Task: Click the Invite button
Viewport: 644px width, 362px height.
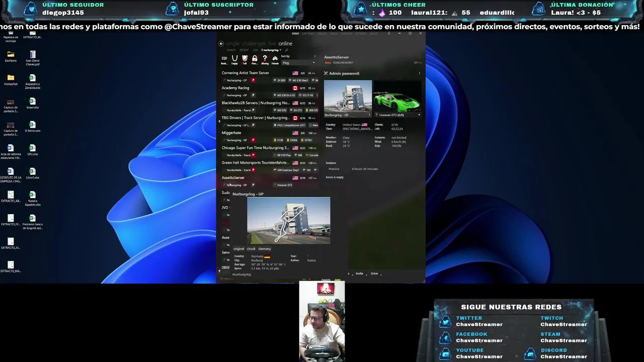Action: (x=359, y=274)
